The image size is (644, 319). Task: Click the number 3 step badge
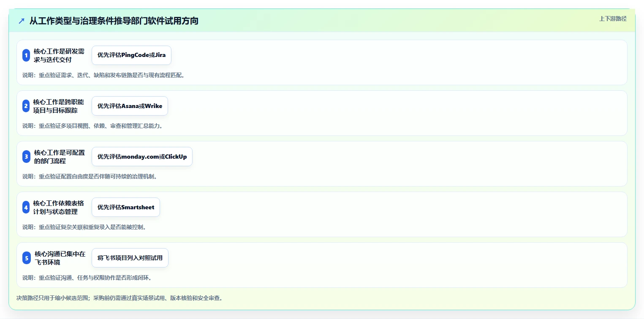pos(26,157)
